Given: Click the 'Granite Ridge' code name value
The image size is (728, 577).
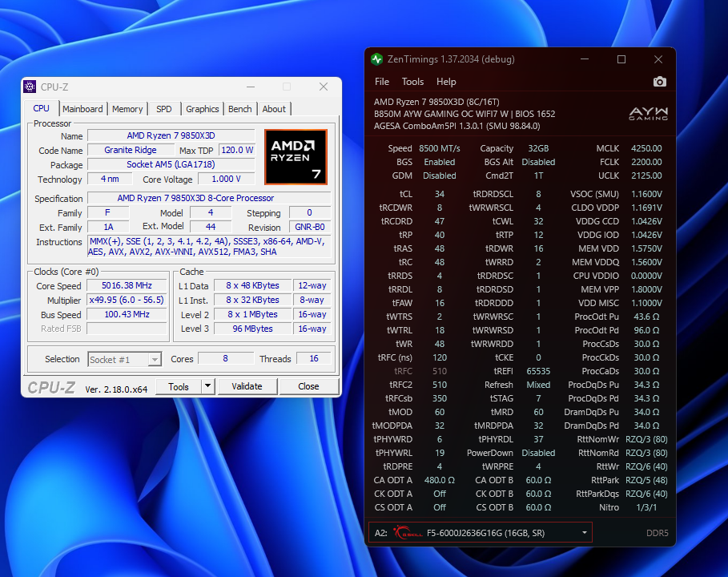Looking at the screenshot, I should (x=131, y=150).
